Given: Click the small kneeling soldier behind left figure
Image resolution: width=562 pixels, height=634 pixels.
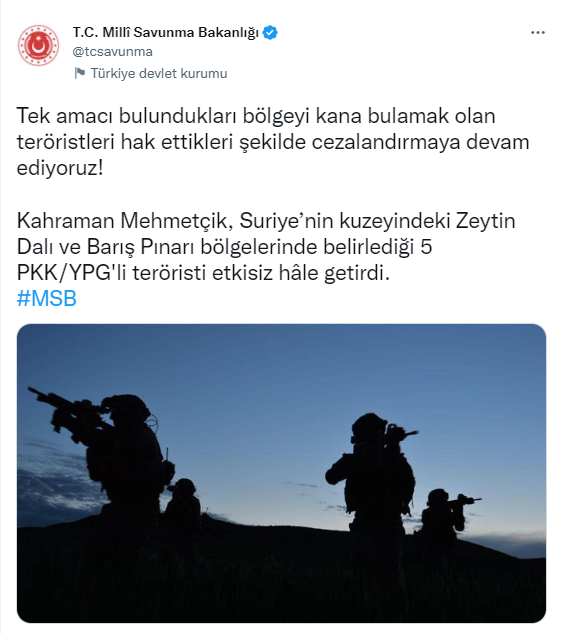Looking at the screenshot, I should (x=184, y=499).
